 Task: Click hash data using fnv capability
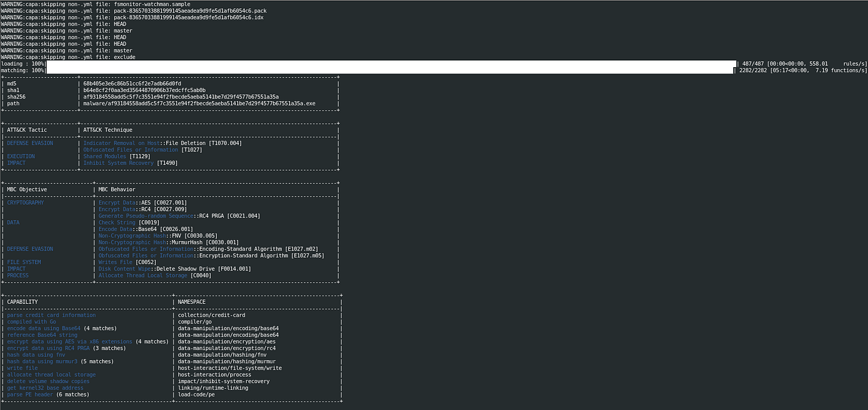click(36, 354)
